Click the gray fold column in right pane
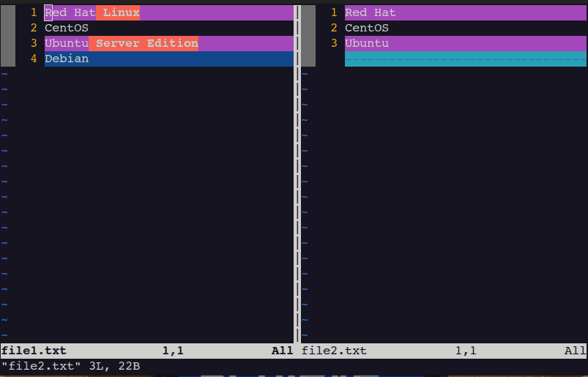Viewport: 588px width, 377px height. (x=308, y=36)
